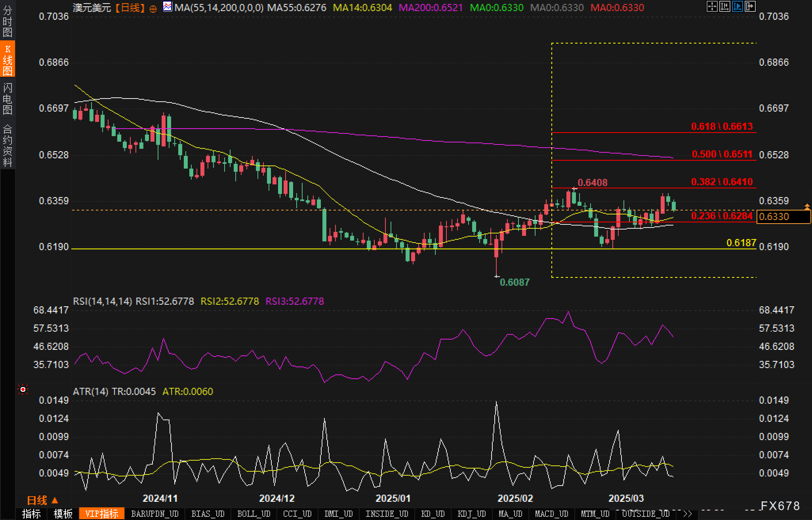Screen dimensions: 812x520
Task: Select the BOLL_UD indicator
Action: (x=254, y=514)
